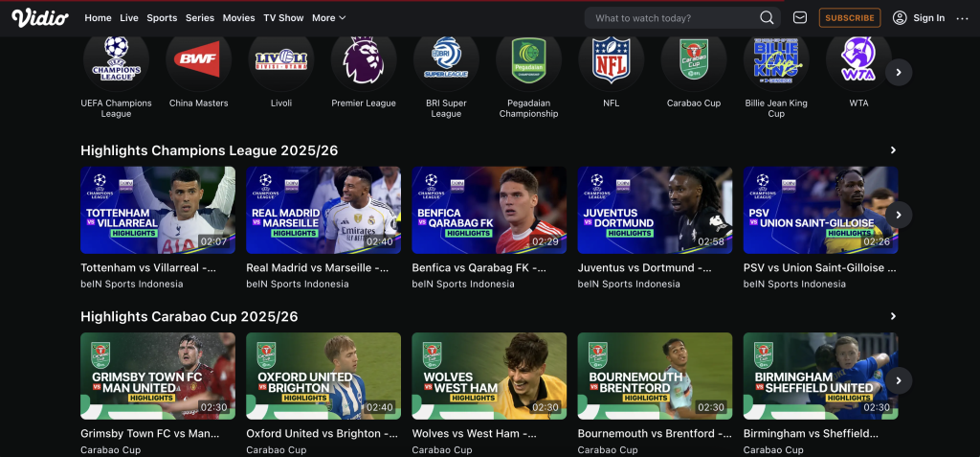Open PSV vs Union Saint-Gilloise title text
The image size is (980, 457).
[819, 268]
